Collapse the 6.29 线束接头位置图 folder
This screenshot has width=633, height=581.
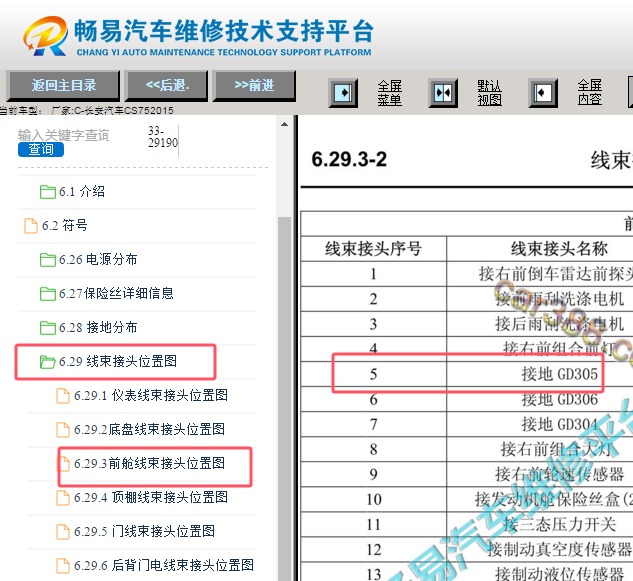[x=118, y=361]
